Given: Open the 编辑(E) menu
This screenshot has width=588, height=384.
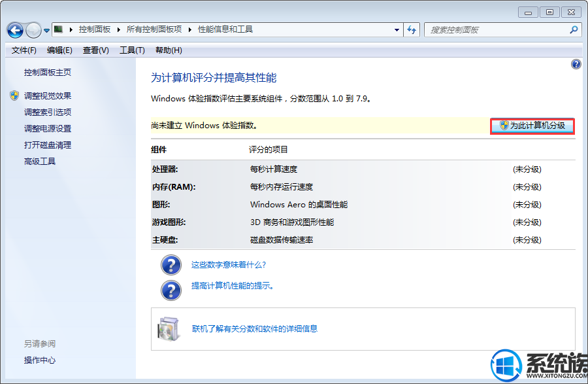Looking at the screenshot, I should click(x=59, y=50).
